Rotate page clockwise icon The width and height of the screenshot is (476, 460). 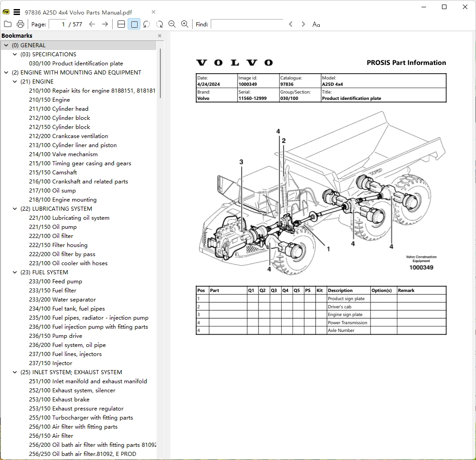tap(159, 24)
